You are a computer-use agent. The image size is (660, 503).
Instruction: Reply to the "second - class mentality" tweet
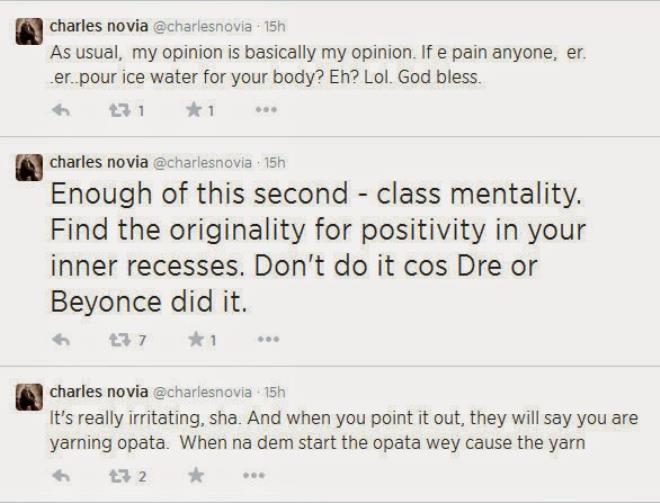coord(61,340)
